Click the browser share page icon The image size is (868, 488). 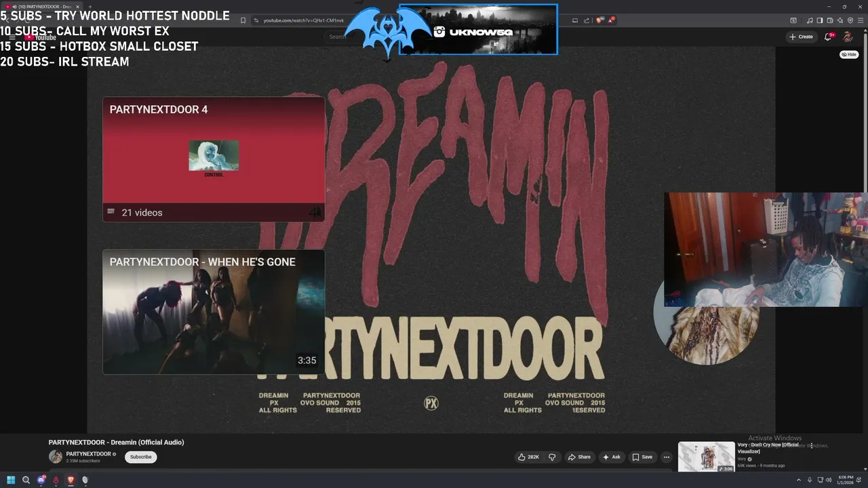pos(587,20)
